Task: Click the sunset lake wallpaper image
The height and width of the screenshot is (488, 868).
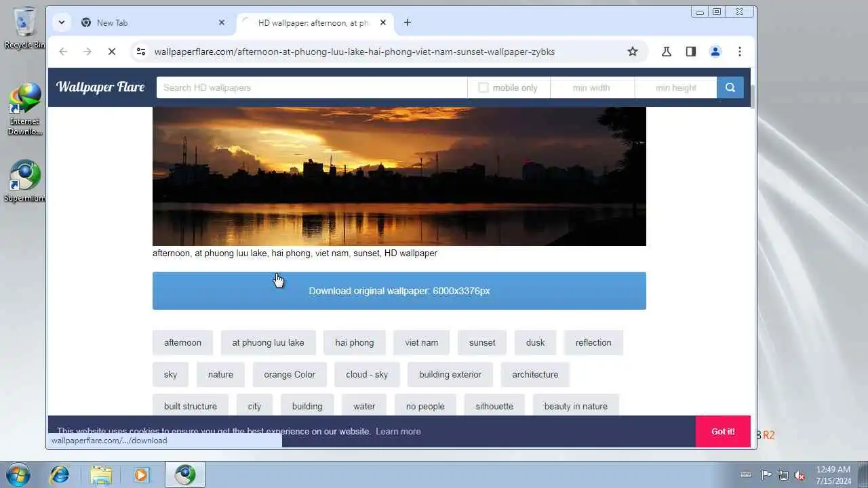Action: tap(399, 176)
